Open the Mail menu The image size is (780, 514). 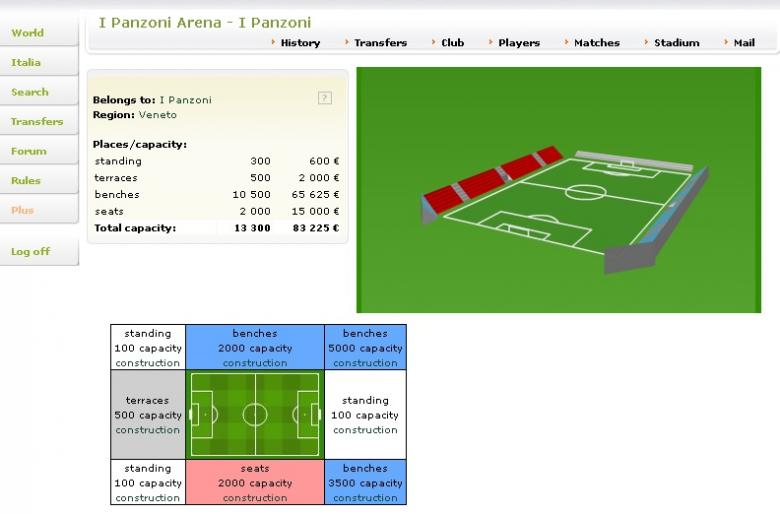743,43
